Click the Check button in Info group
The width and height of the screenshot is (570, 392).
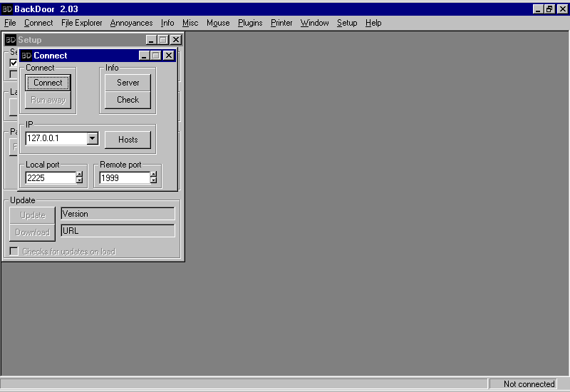tap(128, 100)
